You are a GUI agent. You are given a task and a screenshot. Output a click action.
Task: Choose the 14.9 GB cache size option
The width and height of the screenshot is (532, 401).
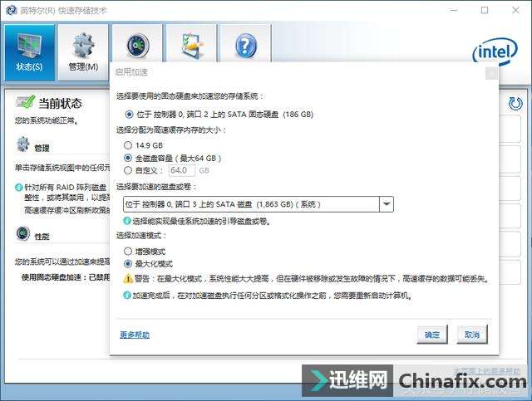(128, 145)
